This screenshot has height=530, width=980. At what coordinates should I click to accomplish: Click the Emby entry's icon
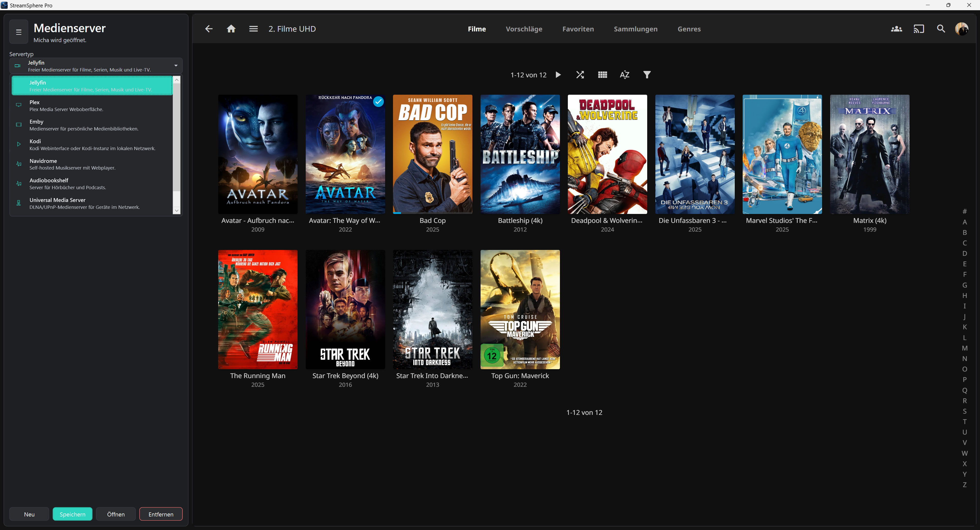19,125
